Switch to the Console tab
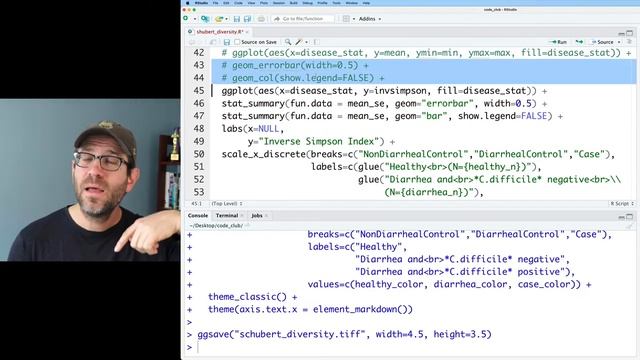This screenshot has height=360, width=640. click(x=198, y=216)
